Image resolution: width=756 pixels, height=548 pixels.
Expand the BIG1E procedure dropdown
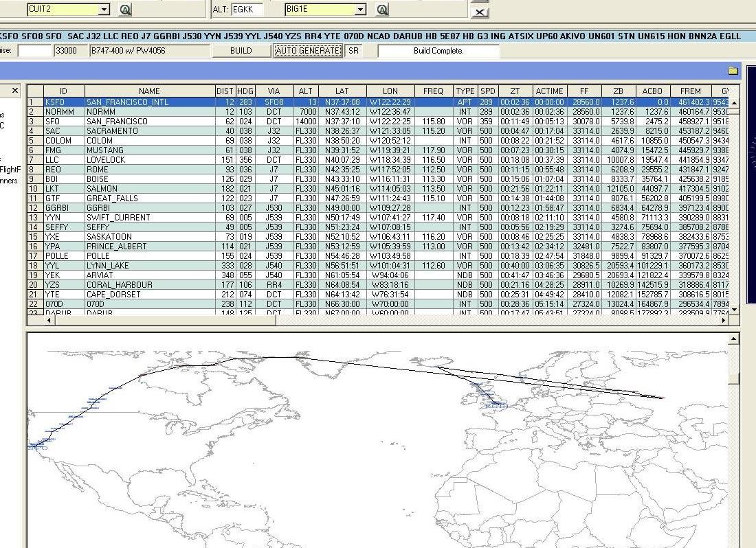360,10
